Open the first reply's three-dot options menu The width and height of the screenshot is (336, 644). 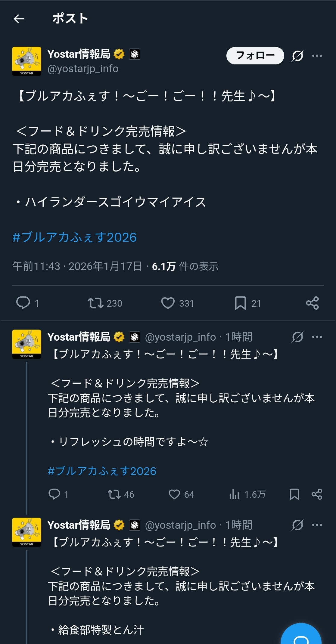[x=317, y=337]
